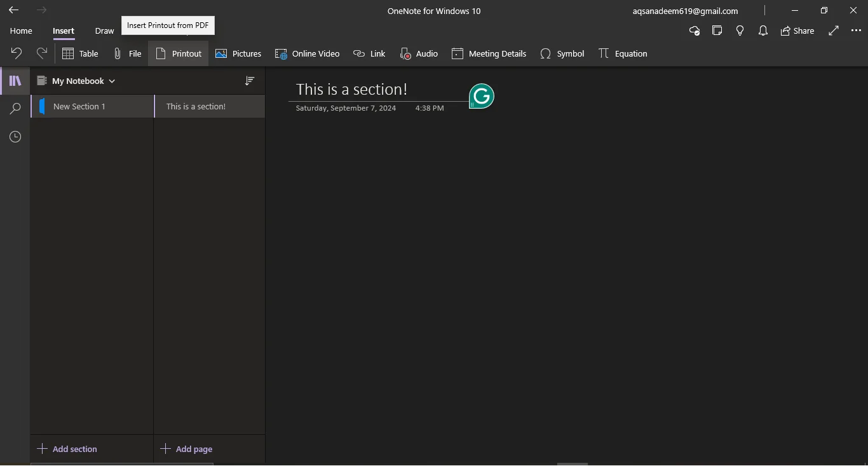This screenshot has width=868, height=466.
Task: Open the Home tab
Action: [21, 31]
